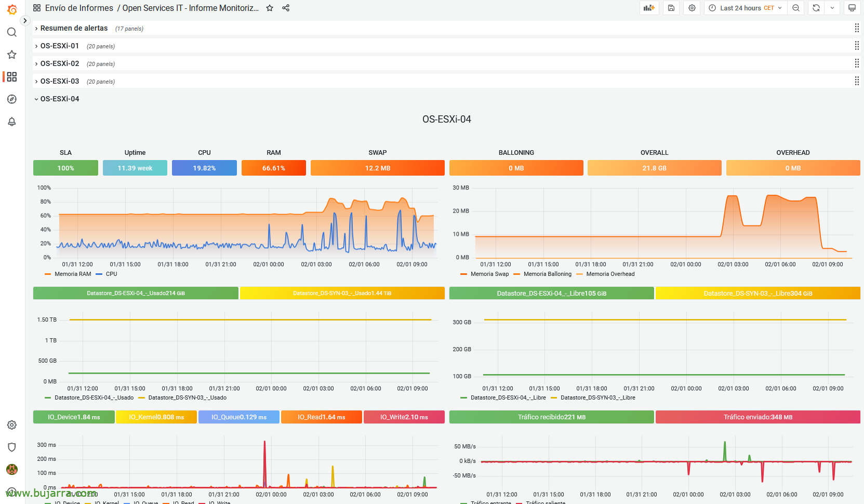Select the Tráfico recibido 221 MB stat
The height and width of the screenshot is (504, 864).
tap(552, 417)
